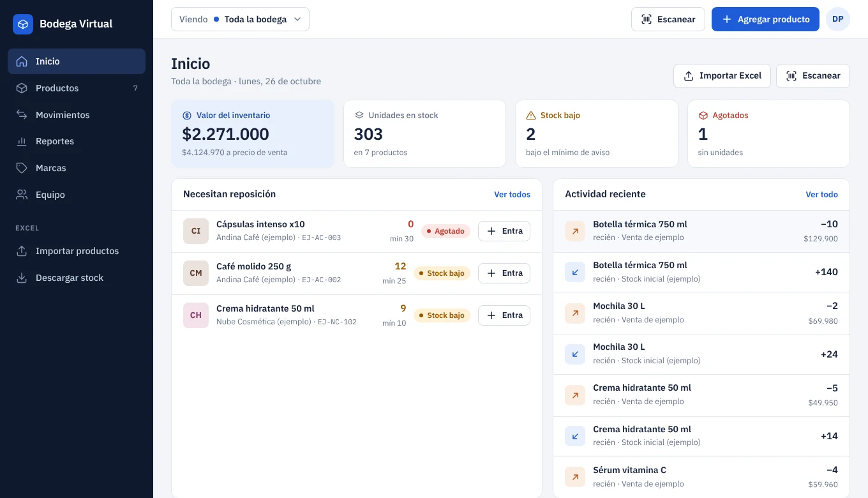868x498 pixels.
Task: Click Escanear in the top bar
Action: point(668,19)
